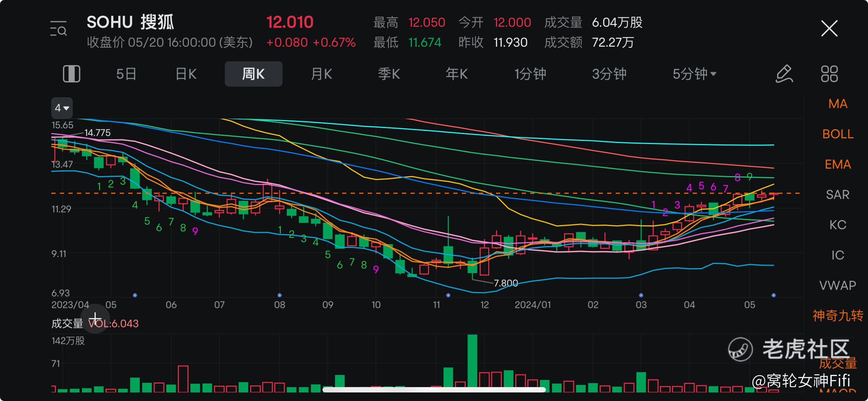Click the 成交额 72.27万 value
The height and width of the screenshot is (401, 868).
(613, 42)
